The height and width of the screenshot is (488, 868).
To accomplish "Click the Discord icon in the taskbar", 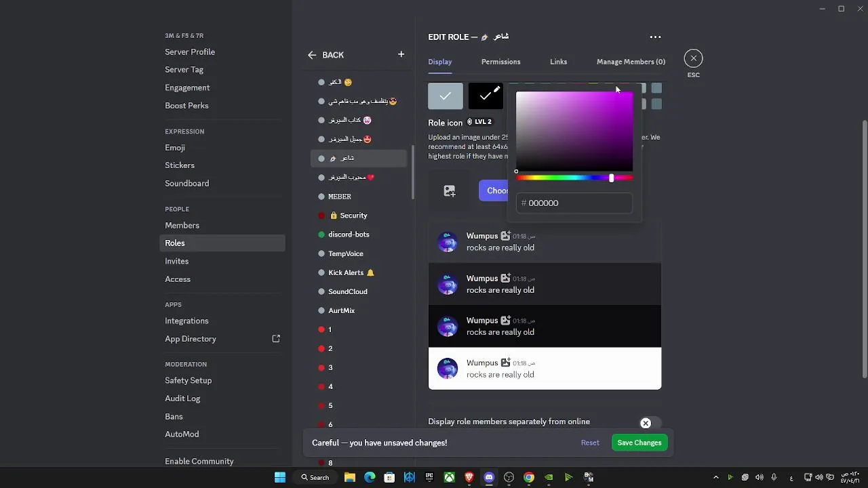I will (x=489, y=477).
